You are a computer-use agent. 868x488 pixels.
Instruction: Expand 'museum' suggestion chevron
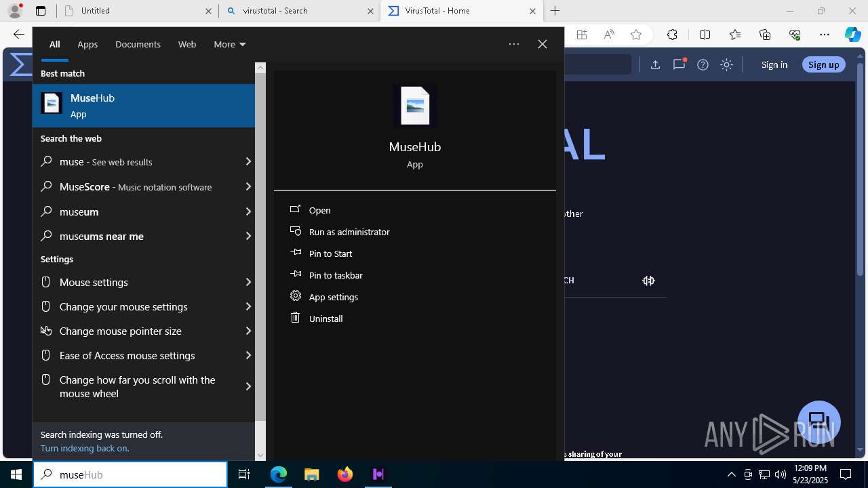248,211
